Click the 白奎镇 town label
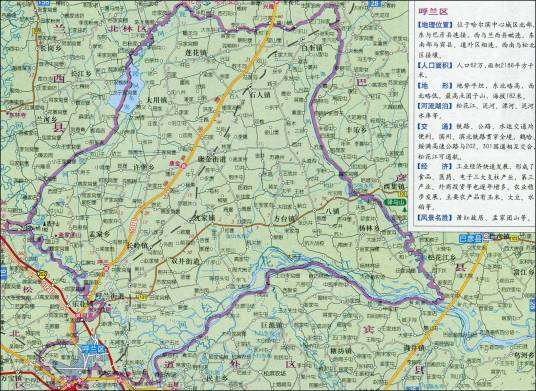 [x=312, y=48]
